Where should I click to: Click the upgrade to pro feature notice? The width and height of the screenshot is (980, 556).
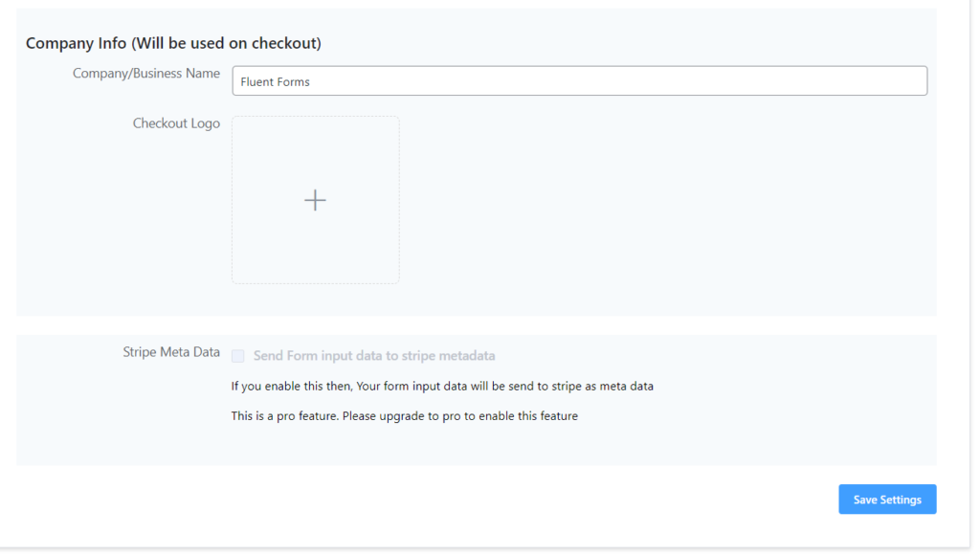[x=404, y=415]
